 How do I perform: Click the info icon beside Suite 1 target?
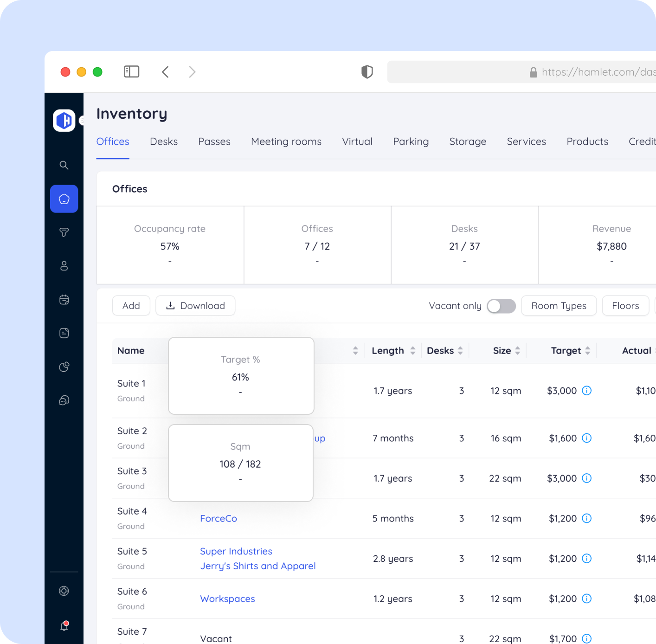pos(587,391)
